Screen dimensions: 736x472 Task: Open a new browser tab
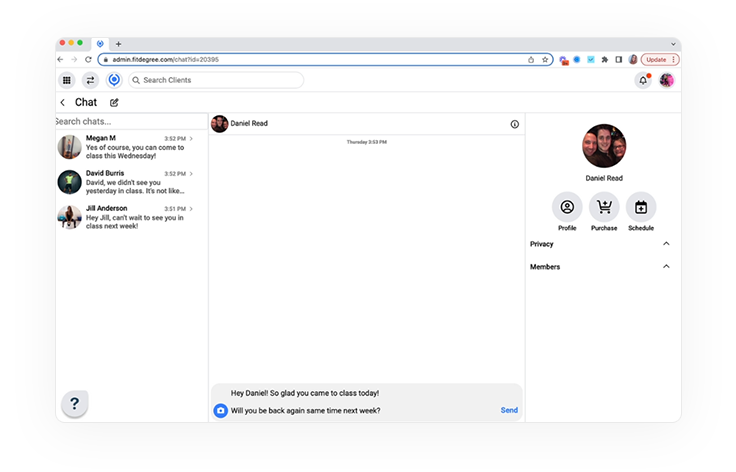118,44
